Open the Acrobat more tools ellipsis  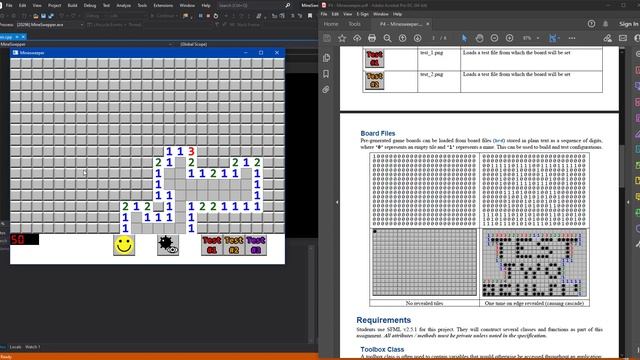click(572, 38)
